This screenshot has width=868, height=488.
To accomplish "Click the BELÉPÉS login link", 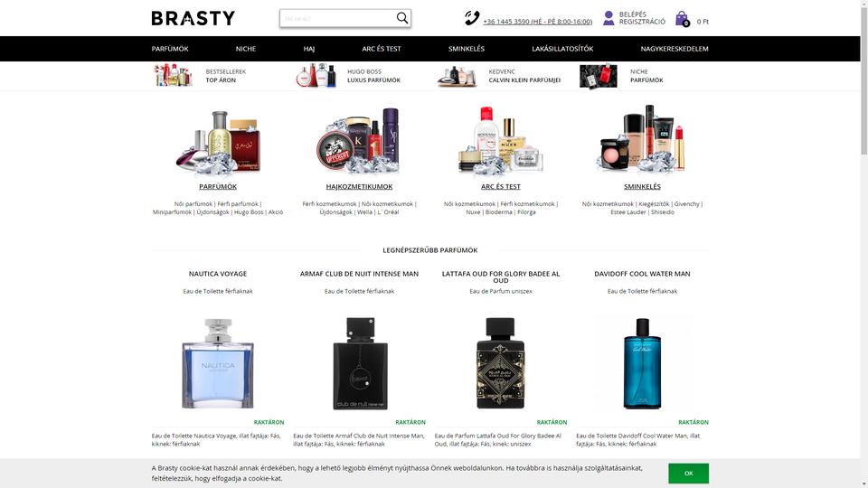I will [633, 14].
